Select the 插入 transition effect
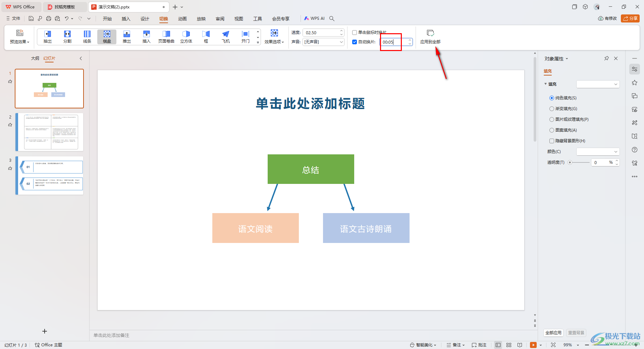Viewport: 644px width, 349px height. (x=147, y=37)
